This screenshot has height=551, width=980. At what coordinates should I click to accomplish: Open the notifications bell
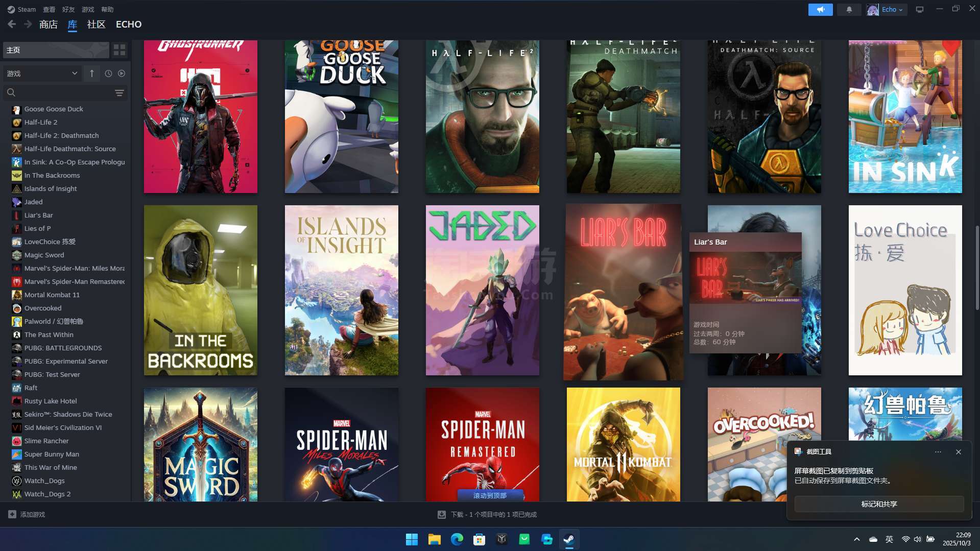click(x=849, y=10)
